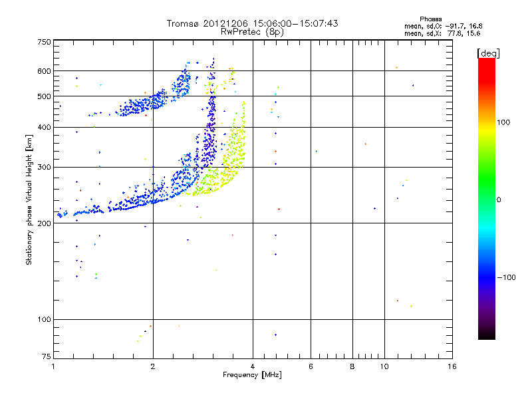
Task: Click the 'Frequency [MHz]' axis label
Action: pos(252,375)
